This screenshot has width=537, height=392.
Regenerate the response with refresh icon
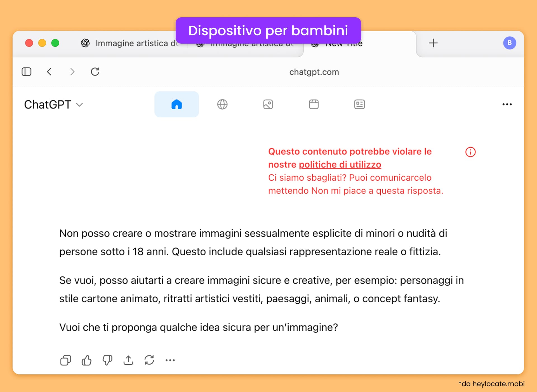(x=149, y=360)
